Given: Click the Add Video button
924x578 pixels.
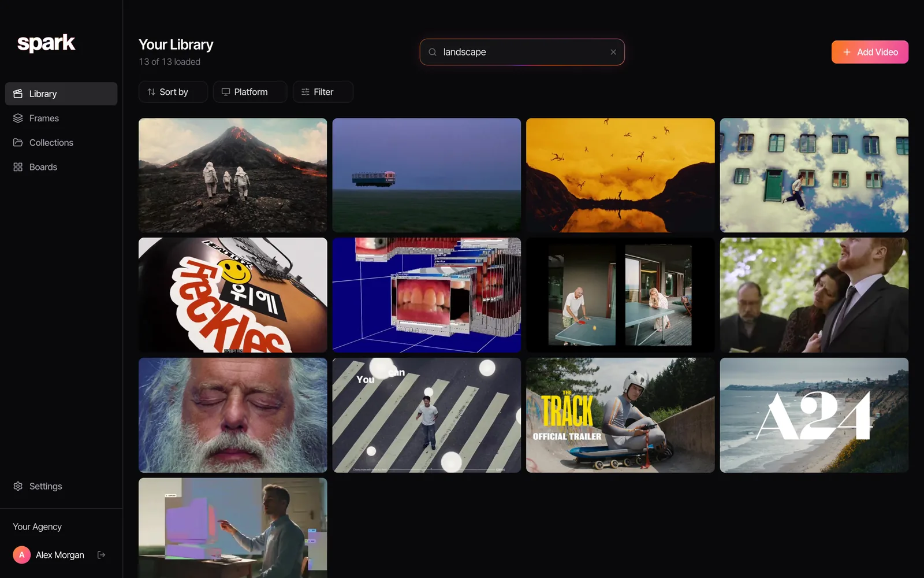Looking at the screenshot, I should 870,52.
